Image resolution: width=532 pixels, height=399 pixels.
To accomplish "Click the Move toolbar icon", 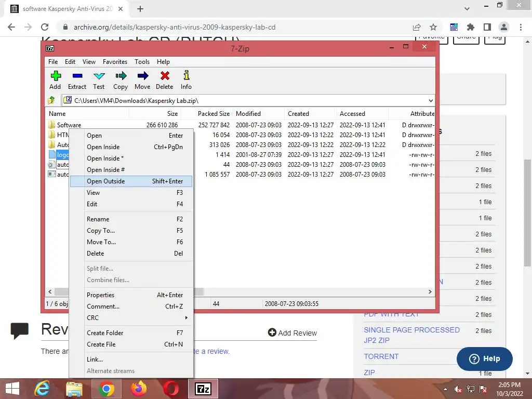I will (143, 76).
